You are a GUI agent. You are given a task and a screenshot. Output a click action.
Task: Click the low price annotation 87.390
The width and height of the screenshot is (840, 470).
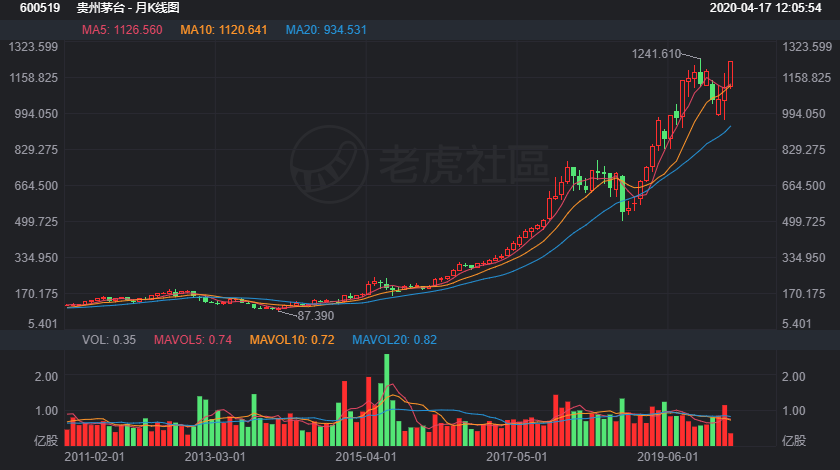[316, 316]
